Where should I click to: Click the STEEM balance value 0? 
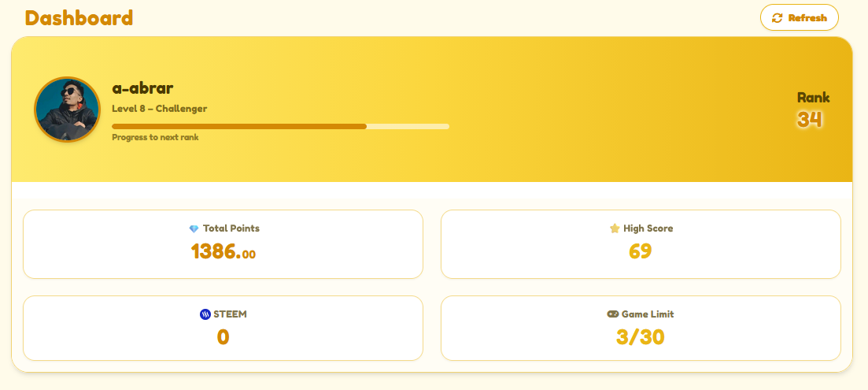point(223,337)
